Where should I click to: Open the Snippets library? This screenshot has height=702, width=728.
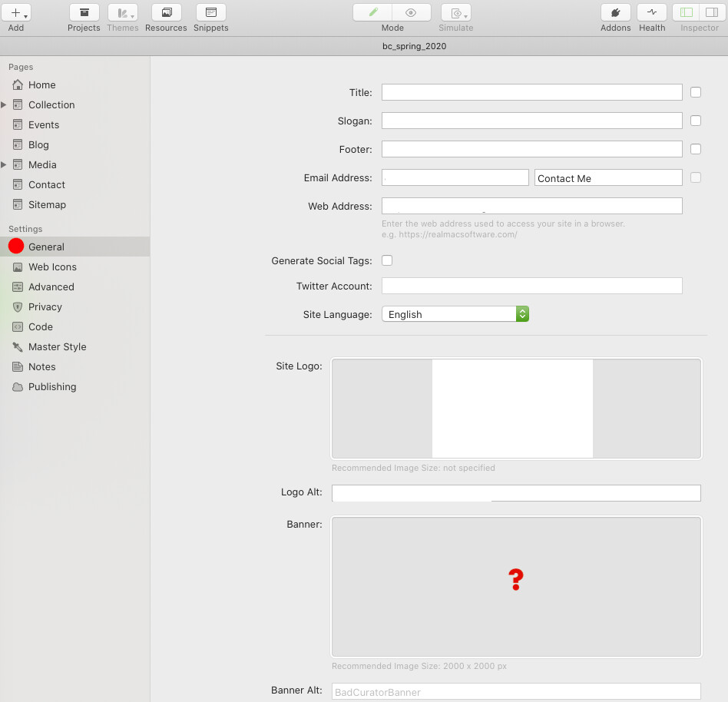tap(210, 12)
